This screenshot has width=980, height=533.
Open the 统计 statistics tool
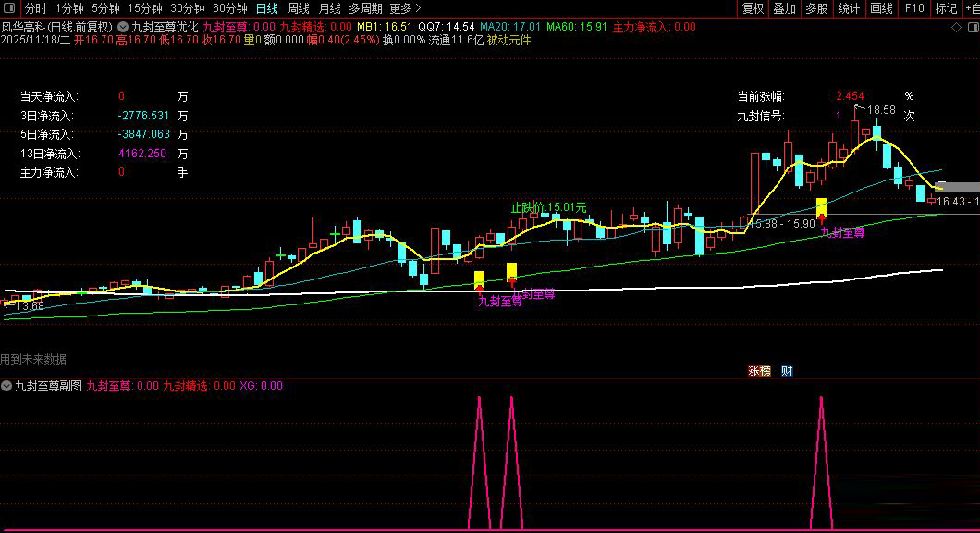[x=848, y=8]
